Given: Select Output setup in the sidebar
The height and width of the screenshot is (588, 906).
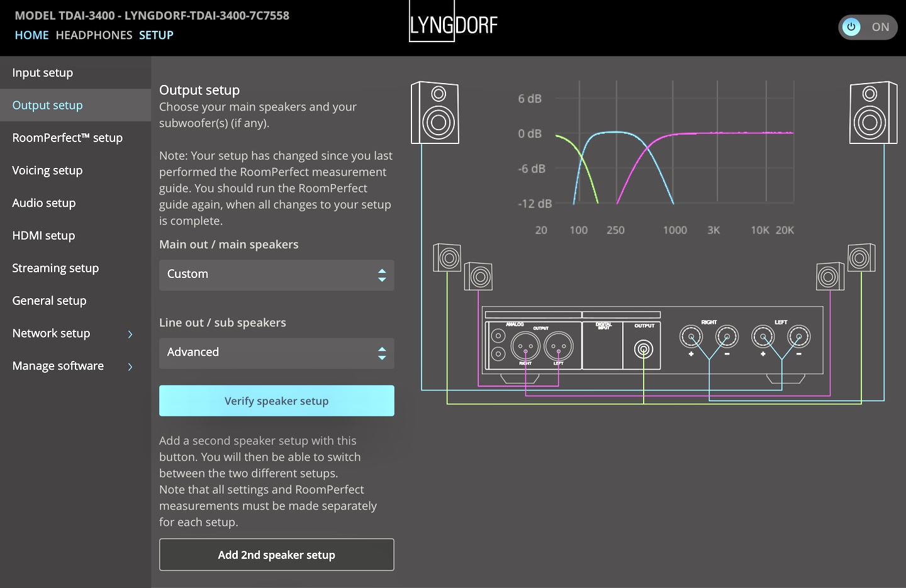Looking at the screenshot, I should (x=75, y=105).
